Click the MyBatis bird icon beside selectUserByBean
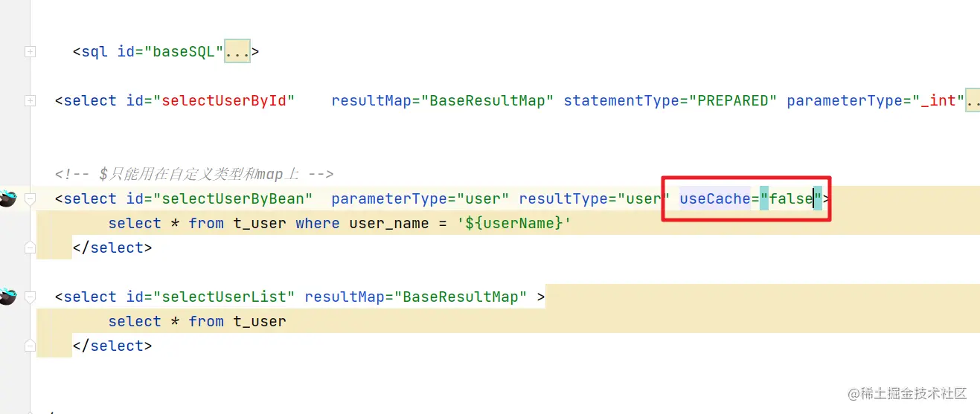Image resolution: width=980 pixels, height=414 pixels. pyautogui.click(x=7, y=198)
